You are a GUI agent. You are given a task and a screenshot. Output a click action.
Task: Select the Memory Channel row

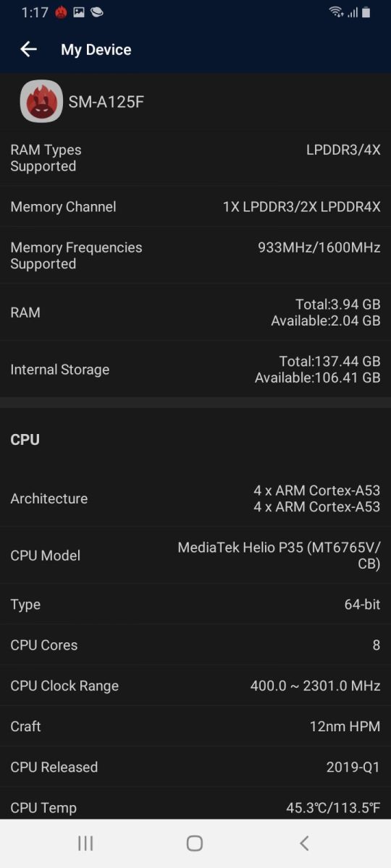click(x=195, y=207)
